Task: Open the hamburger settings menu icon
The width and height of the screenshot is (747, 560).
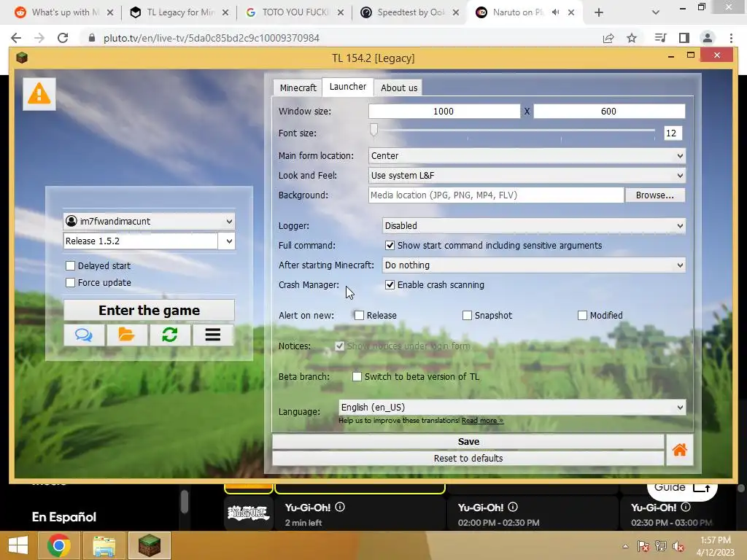Action: tap(213, 335)
